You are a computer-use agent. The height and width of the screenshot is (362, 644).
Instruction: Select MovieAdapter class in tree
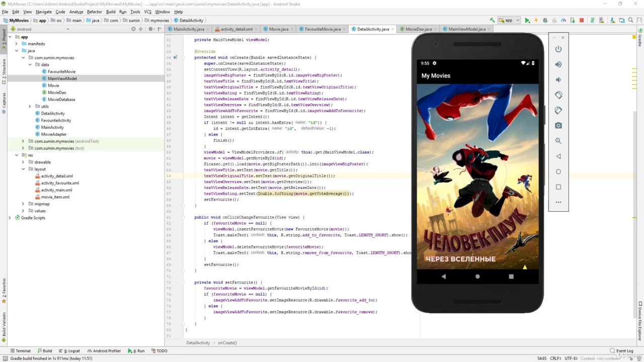click(54, 134)
